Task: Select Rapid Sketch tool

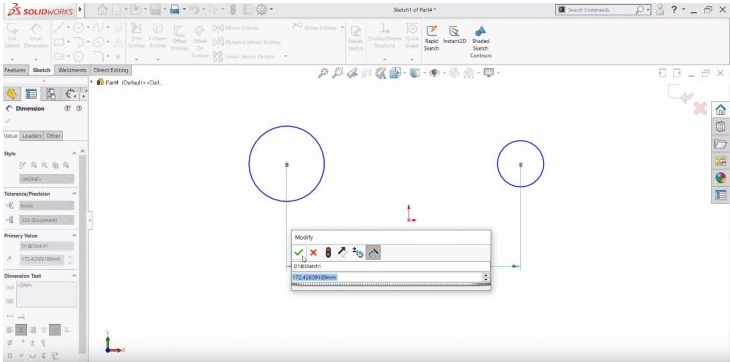Action: [x=432, y=38]
